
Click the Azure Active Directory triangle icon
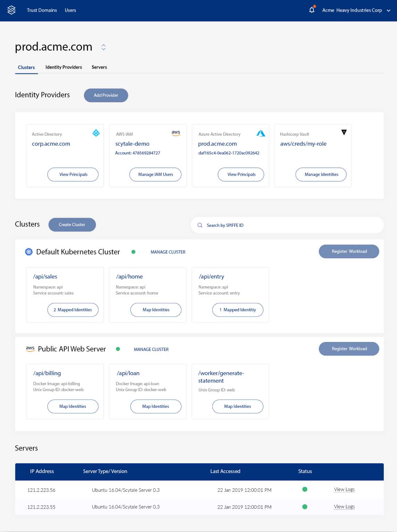point(261,133)
